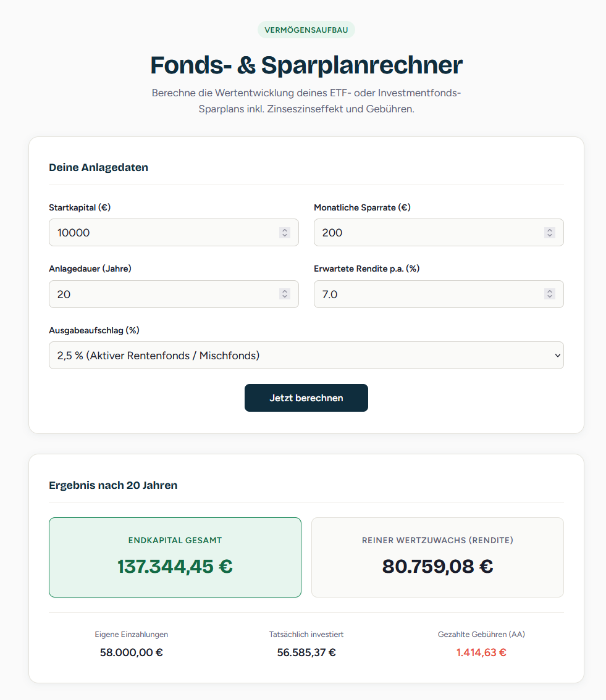Click the Erwartete Rendite input field
This screenshot has height=700, width=606.
[426, 294]
